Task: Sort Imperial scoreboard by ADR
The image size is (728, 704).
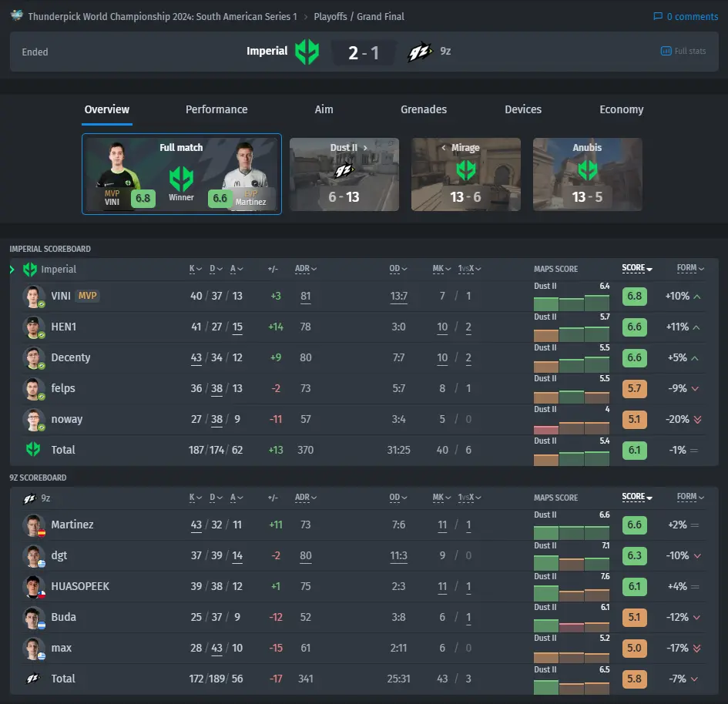Action: [306, 269]
